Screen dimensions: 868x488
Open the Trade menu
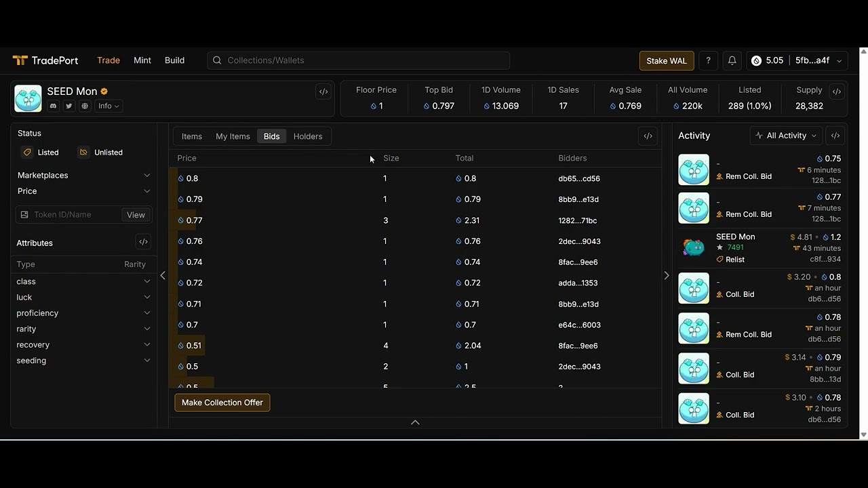[x=108, y=60]
